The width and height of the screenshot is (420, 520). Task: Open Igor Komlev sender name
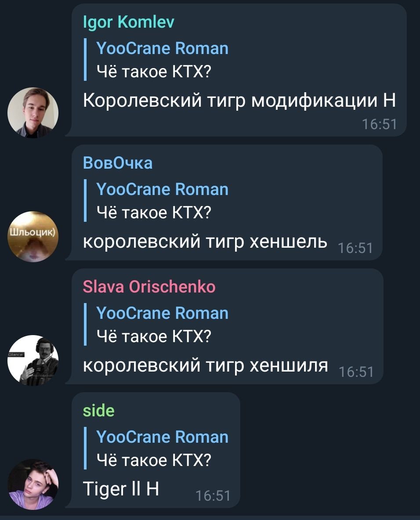pyautogui.click(x=128, y=22)
